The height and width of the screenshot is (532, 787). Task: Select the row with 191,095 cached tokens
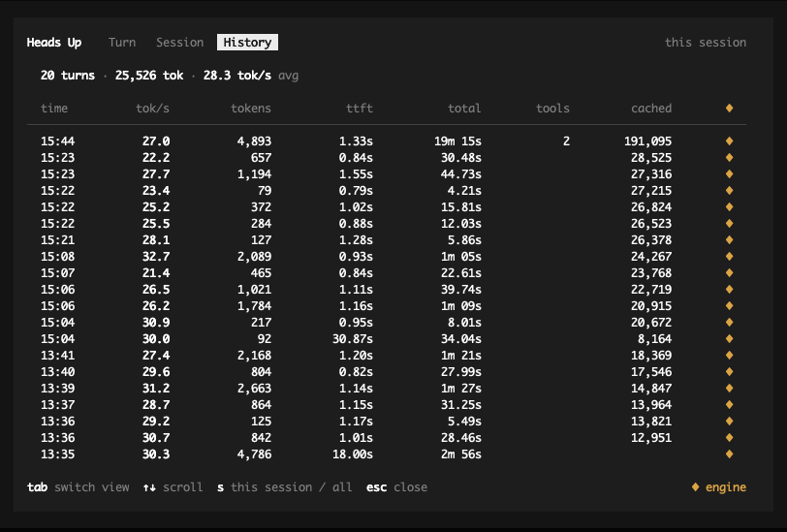tap(387, 141)
